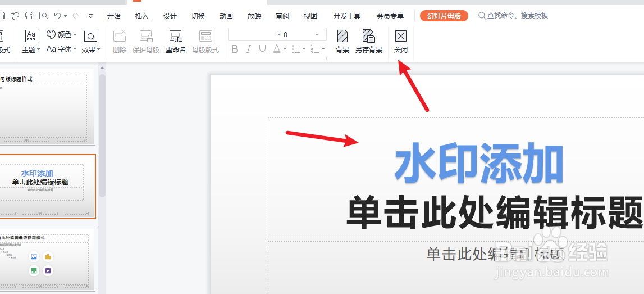The image size is (644, 294).
Task: Open the 放映 tab
Action: tap(254, 16)
